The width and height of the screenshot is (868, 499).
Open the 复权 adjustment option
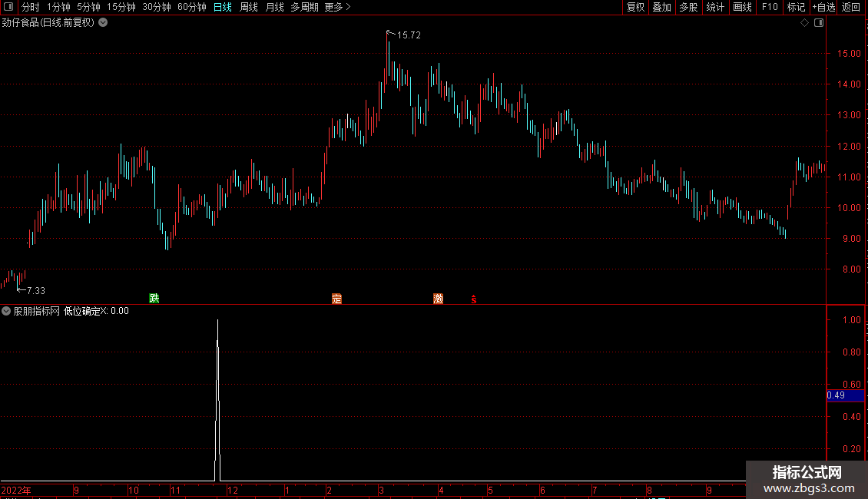pyautogui.click(x=635, y=7)
